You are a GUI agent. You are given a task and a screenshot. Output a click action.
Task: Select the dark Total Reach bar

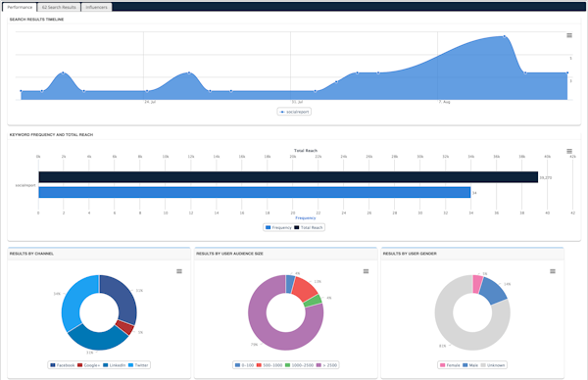pyautogui.click(x=288, y=177)
